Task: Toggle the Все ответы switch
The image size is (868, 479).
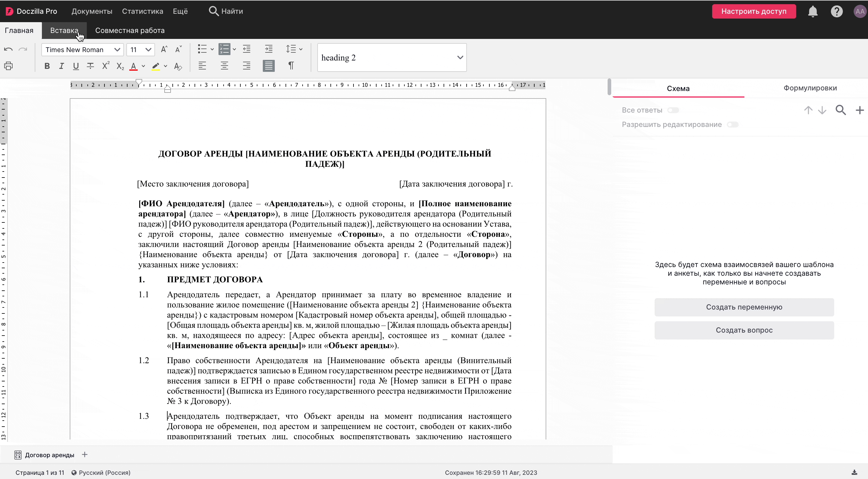Action: point(673,110)
